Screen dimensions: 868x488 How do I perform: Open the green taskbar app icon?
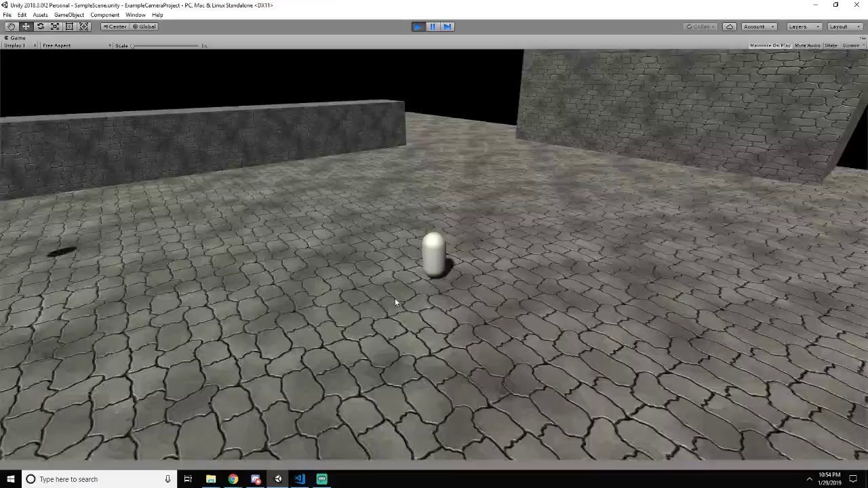pos(322,479)
